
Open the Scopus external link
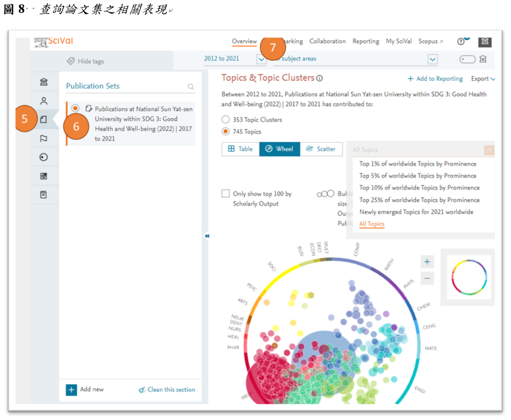[x=431, y=41]
